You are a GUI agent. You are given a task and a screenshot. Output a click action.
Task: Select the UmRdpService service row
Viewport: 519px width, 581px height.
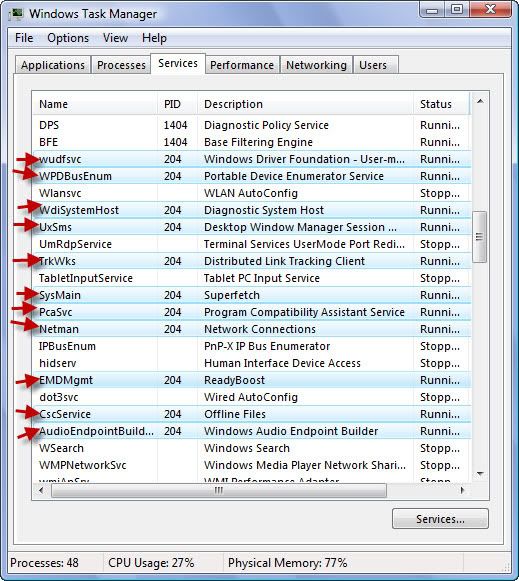252,244
